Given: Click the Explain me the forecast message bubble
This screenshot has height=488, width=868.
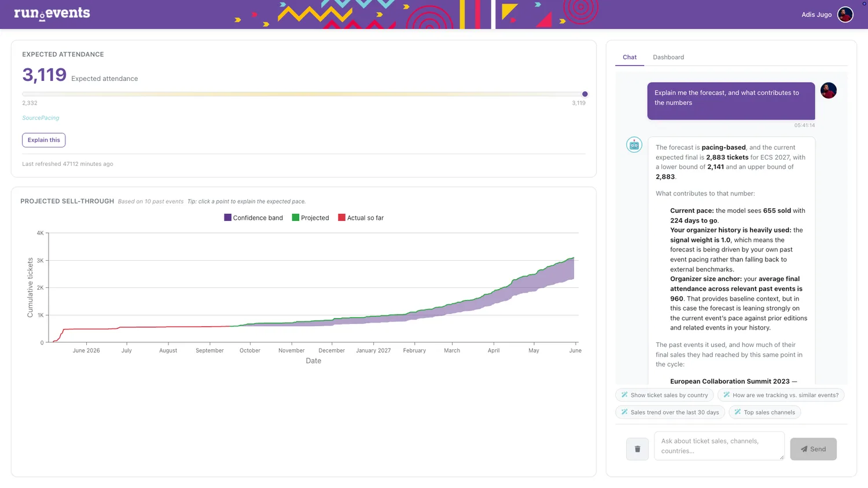Looking at the screenshot, I should click(x=731, y=101).
